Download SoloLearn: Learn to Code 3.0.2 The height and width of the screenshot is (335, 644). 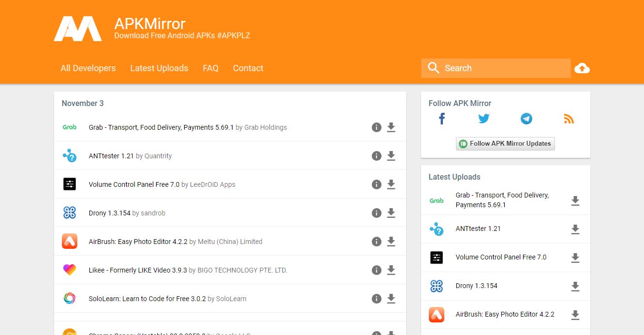(x=391, y=299)
